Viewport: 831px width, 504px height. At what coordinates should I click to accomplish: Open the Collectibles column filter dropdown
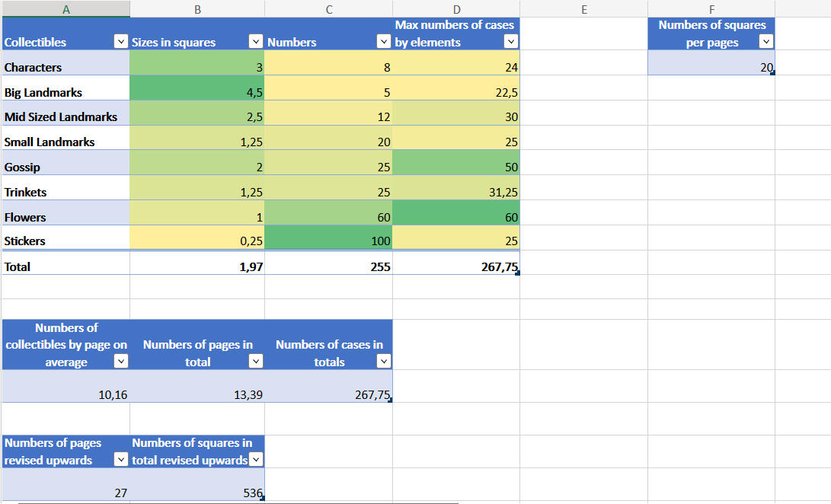(x=120, y=42)
